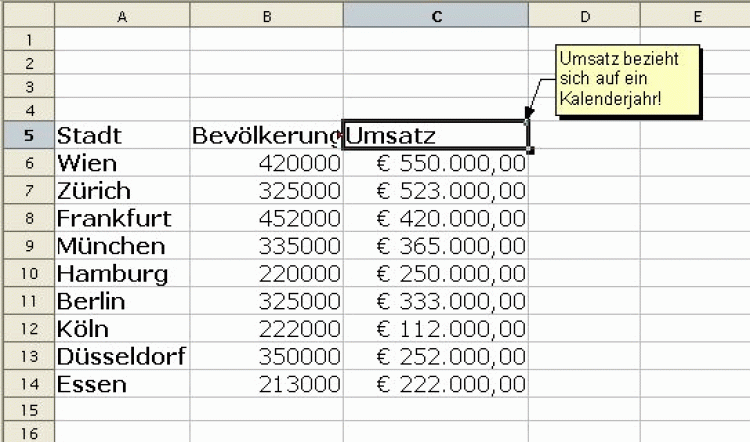Click the column B header
The width and height of the screenshot is (750, 442).
point(266,15)
